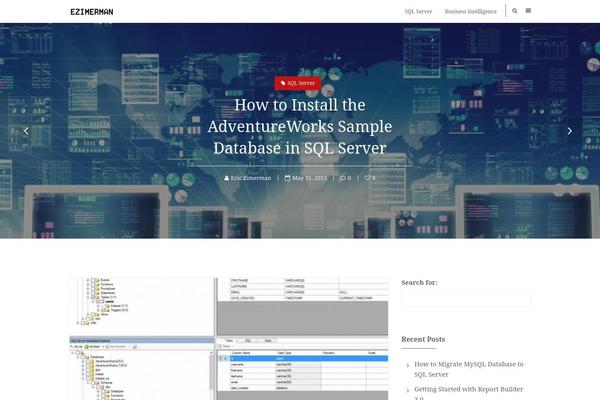This screenshot has height=400, width=600.
Task: Open the hamburger menu icon in header
Action: coord(528,11)
